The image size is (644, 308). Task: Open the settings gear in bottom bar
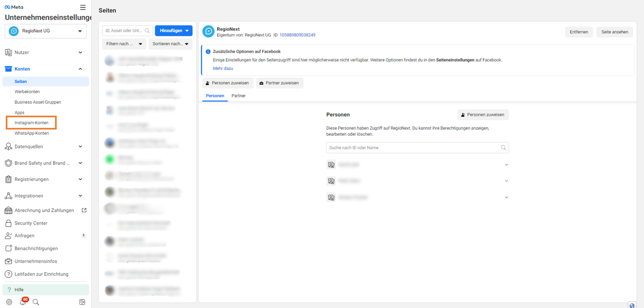(x=9, y=302)
